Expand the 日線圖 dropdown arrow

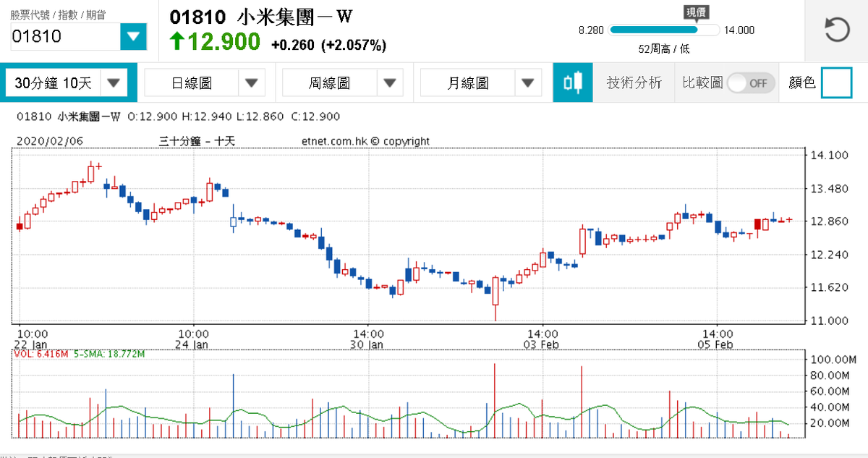click(x=252, y=82)
